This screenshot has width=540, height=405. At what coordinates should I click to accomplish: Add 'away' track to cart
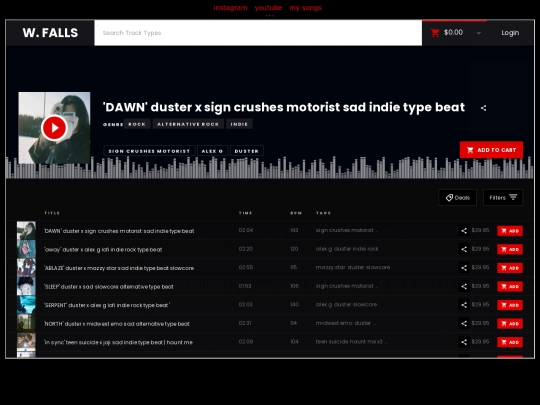pos(510,249)
